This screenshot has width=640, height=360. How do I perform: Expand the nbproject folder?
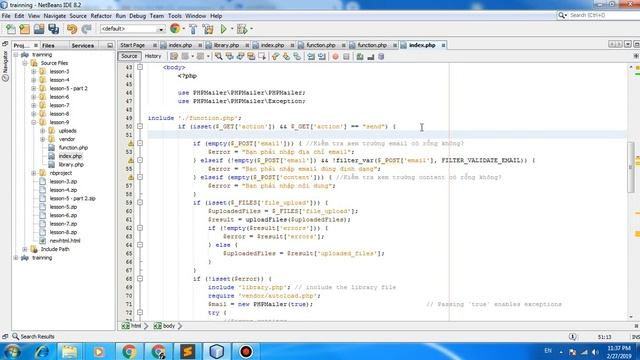34,173
